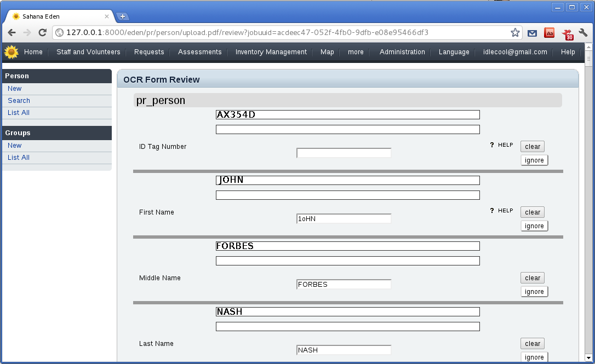Click the browser back arrow

click(12, 33)
